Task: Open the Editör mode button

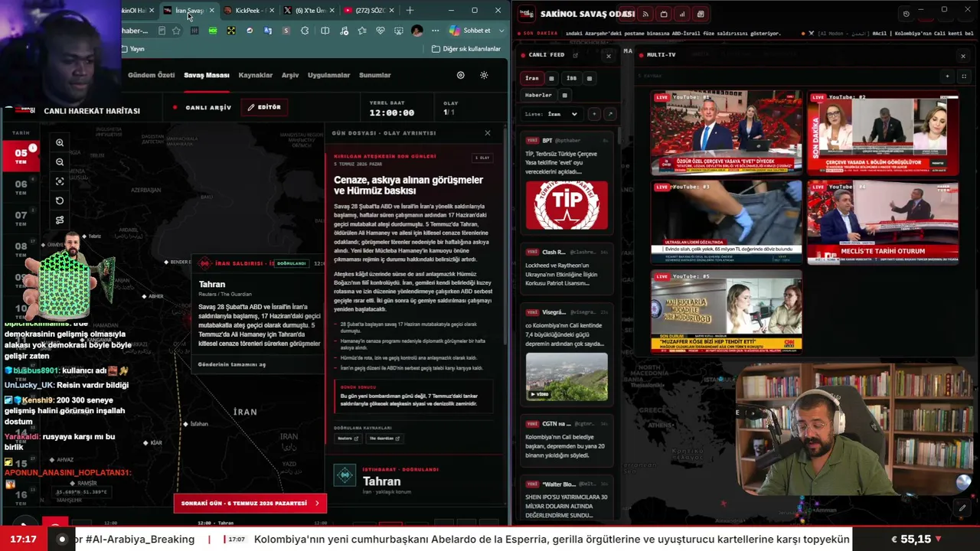Action: [x=264, y=107]
